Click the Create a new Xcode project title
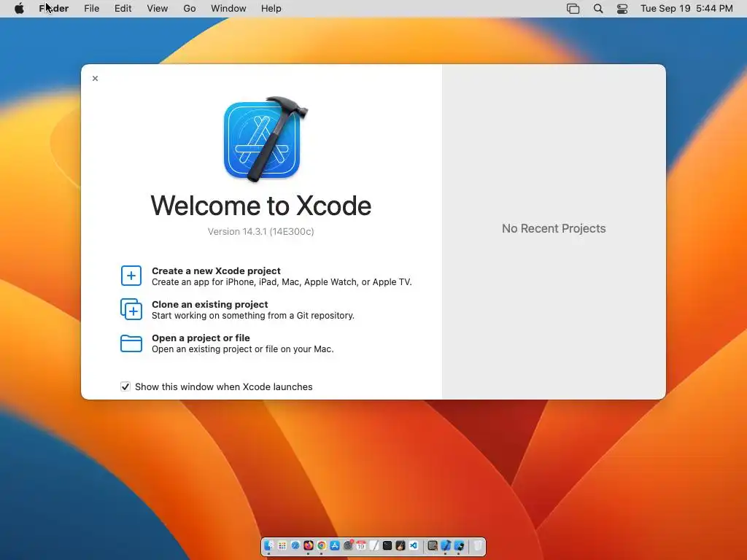 click(x=216, y=271)
